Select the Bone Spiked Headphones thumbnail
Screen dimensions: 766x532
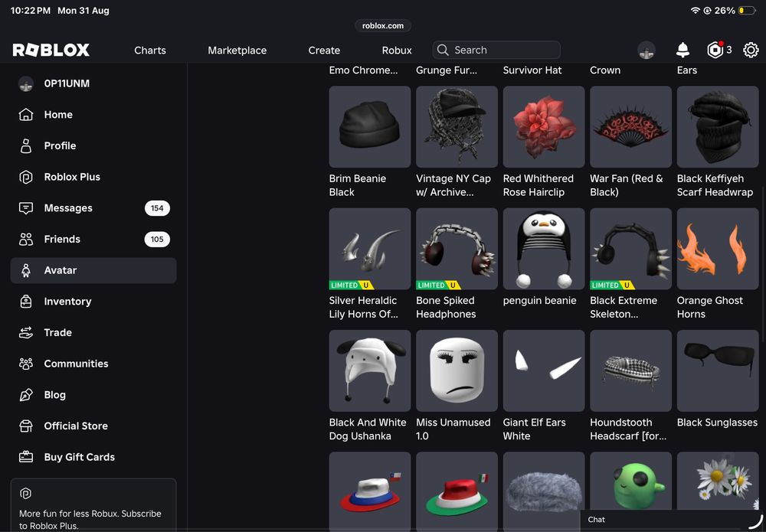point(457,249)
